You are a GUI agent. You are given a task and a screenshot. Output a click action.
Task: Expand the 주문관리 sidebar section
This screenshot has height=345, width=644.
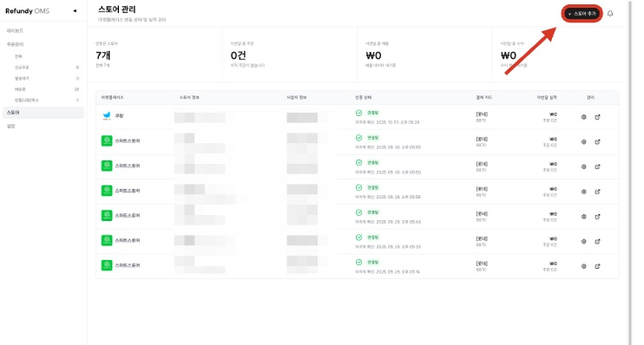(16, 44)
